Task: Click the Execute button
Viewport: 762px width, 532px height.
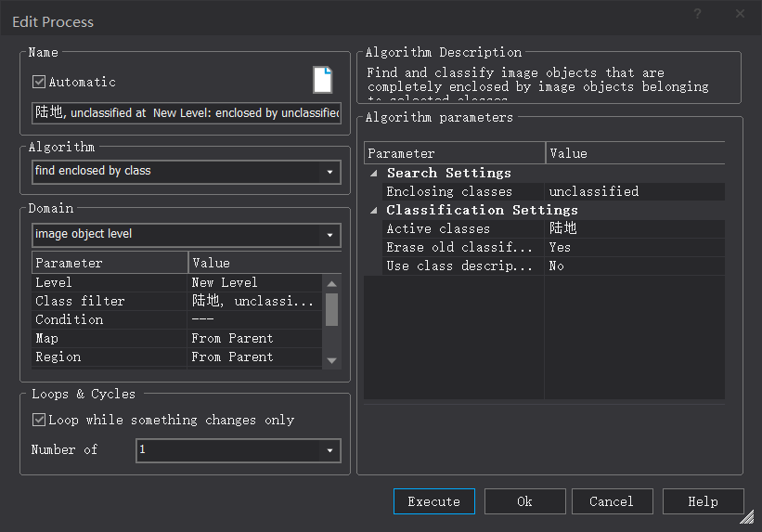Action: pos(433,501)
